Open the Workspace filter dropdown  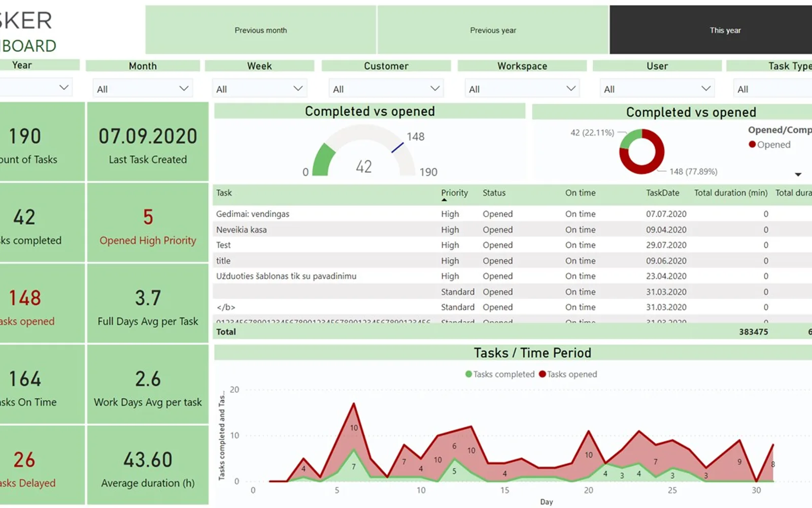[x=522, y=89]
